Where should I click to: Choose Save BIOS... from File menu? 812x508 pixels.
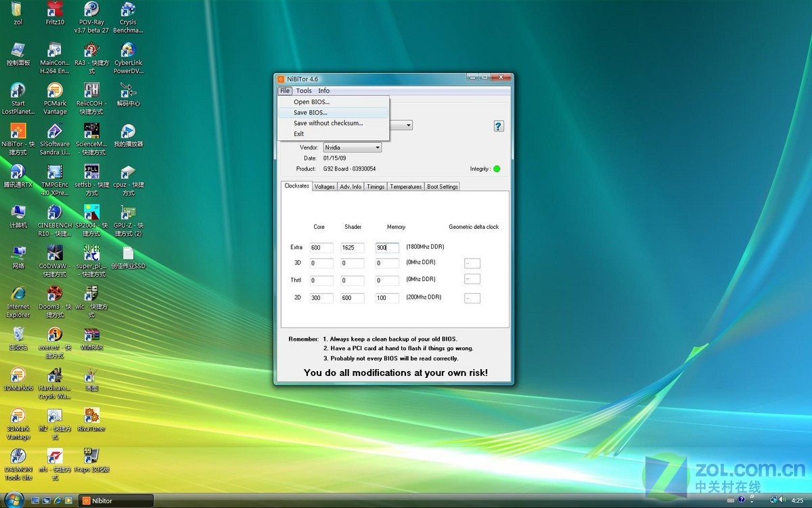coord(333,112)
